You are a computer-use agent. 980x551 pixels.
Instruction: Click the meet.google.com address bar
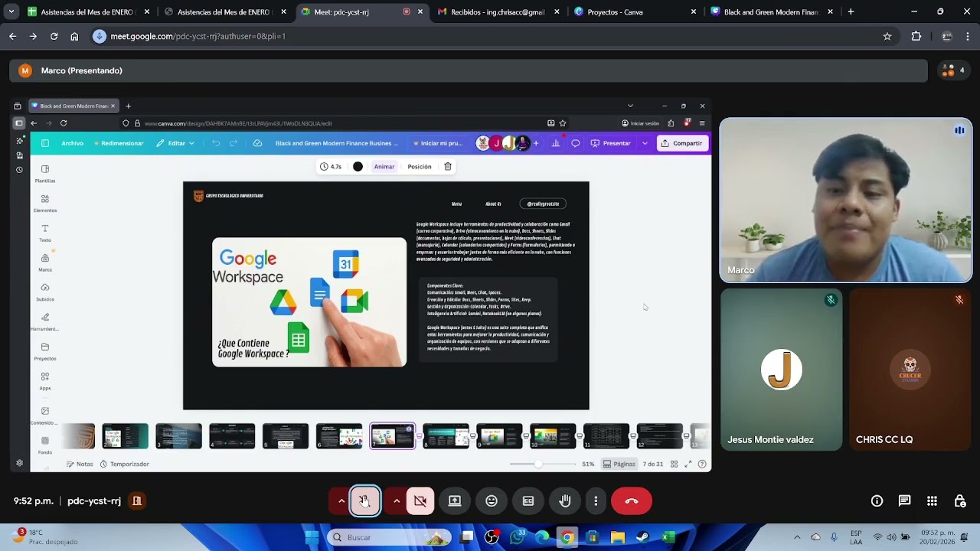click(x=490, y=36)
